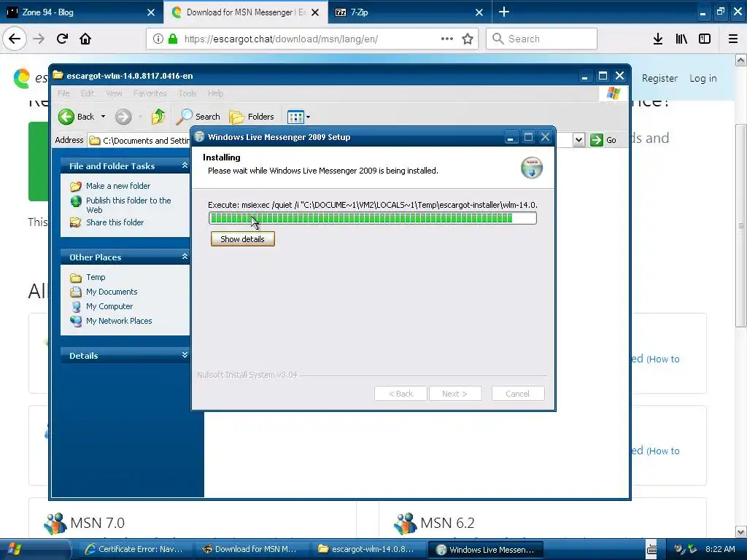
Task: Open My Documents in Other Places
Action: coord(112,292)
